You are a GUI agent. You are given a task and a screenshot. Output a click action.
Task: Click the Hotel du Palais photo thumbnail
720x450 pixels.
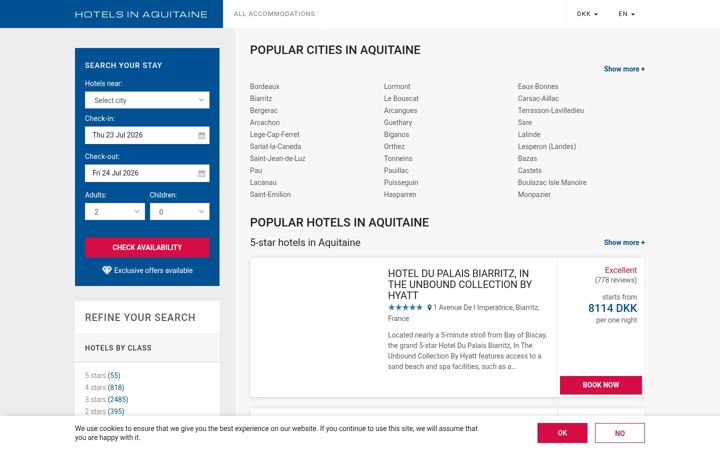click(316, 327)
